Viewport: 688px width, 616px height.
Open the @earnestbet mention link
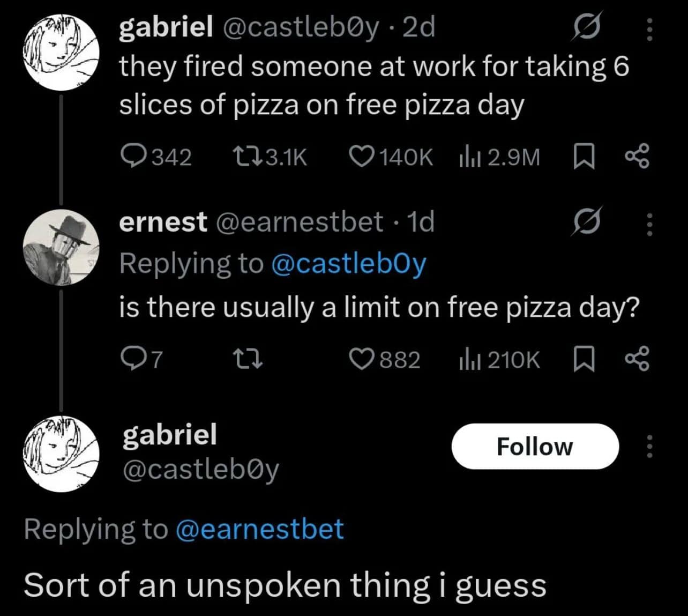tap(259, 529)
